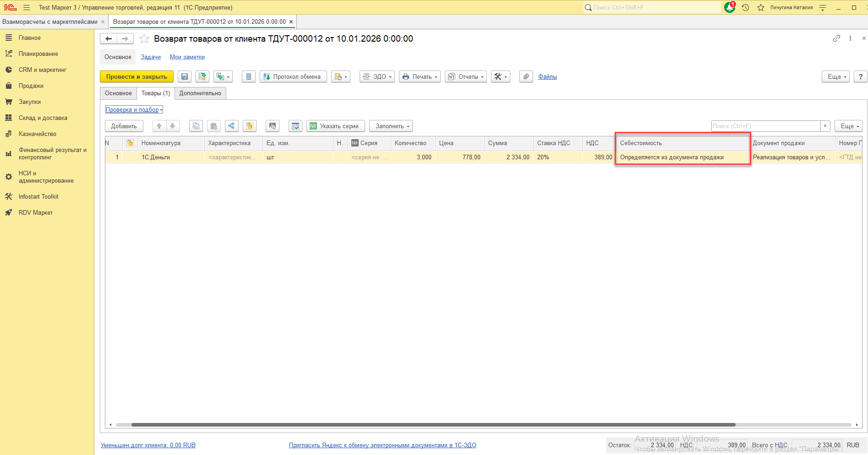Move row up with the up arrow
Viewport: 868px width, 455px height.
159,126
